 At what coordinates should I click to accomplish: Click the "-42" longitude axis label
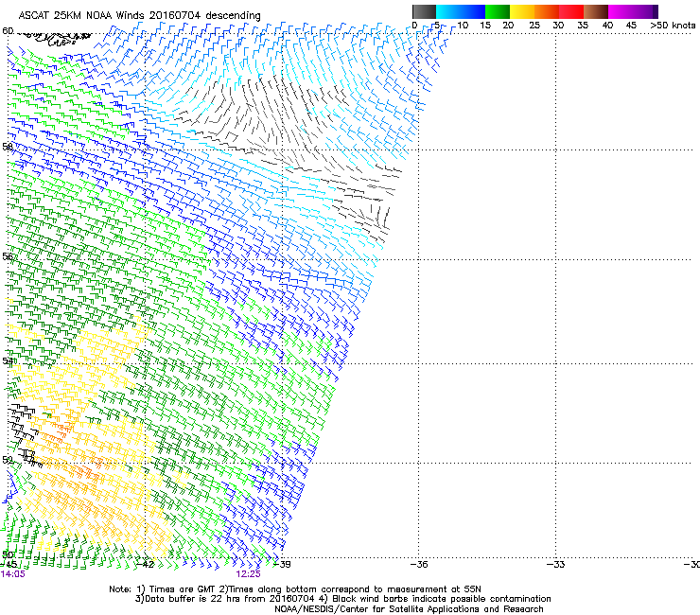click(x=145, y=565)
